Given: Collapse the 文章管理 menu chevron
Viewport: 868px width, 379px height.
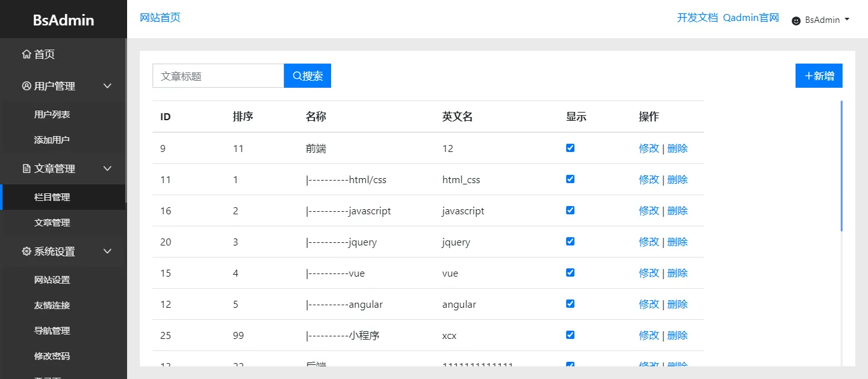Looking at the screenshot, I should [x=107, y=169].
